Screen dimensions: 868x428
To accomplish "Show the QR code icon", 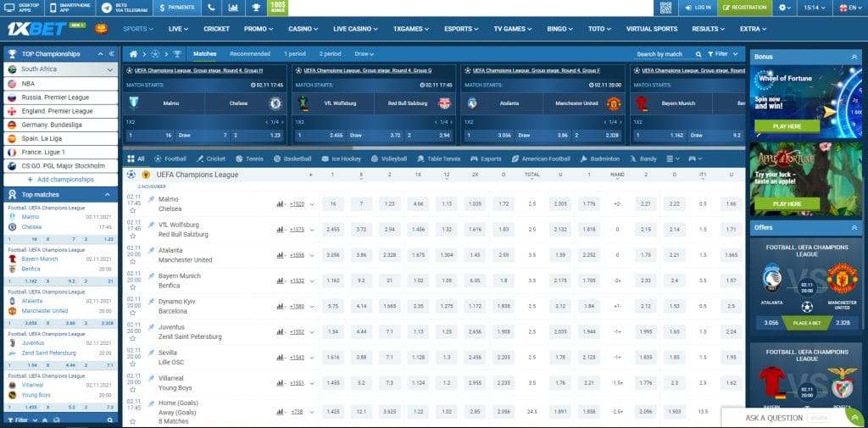I will coord(665,8).
